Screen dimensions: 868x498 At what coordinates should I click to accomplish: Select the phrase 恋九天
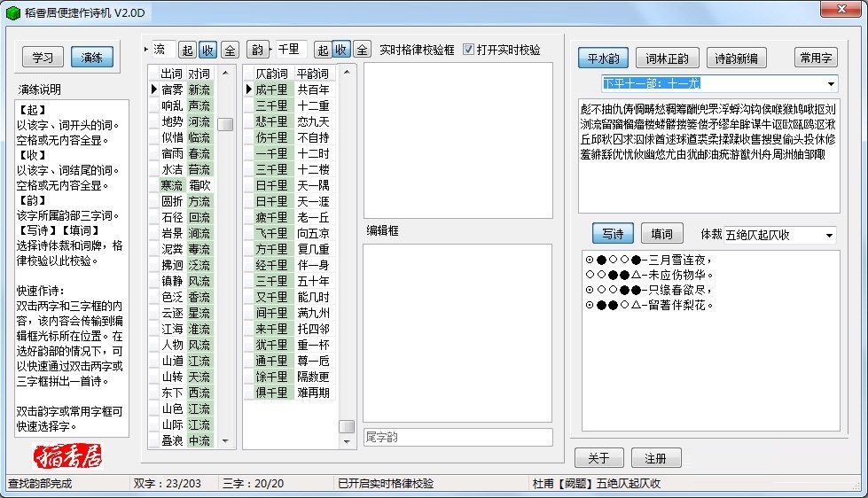[x=313, y=121]
